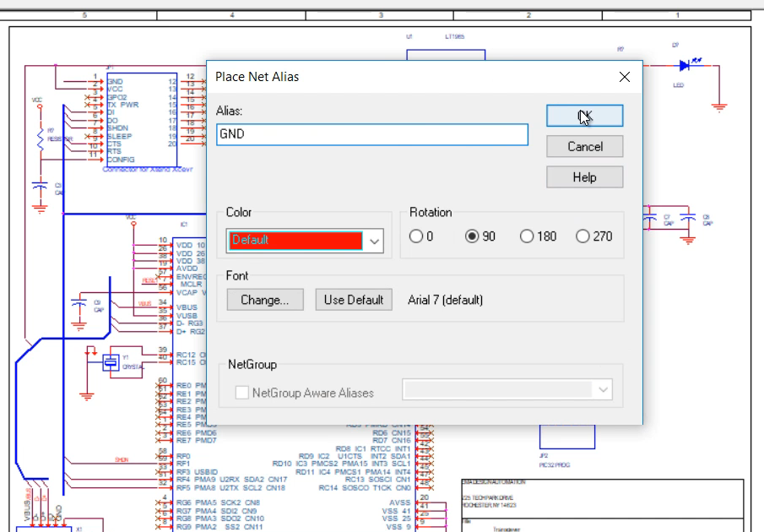The image size is (764, 532).
Task: Open the NetGroup dropdown list
Action: coord(603,390)
